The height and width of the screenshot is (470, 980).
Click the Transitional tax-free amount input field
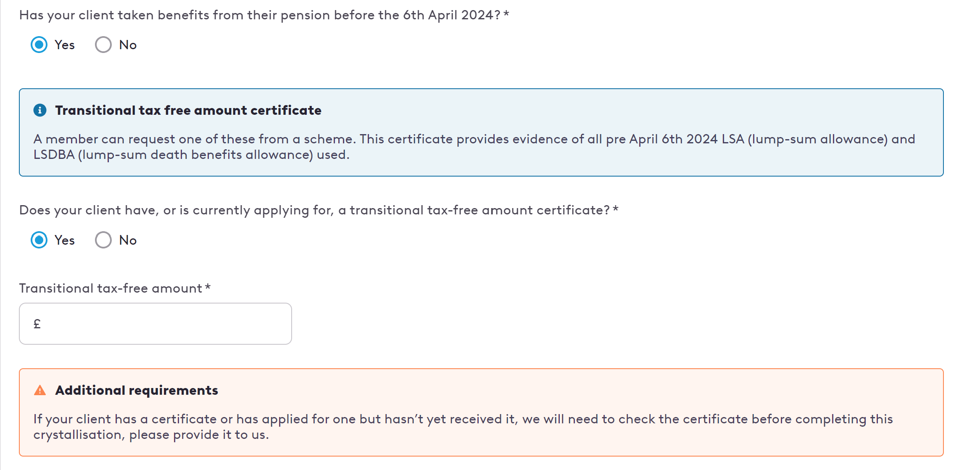coord(155,324)
